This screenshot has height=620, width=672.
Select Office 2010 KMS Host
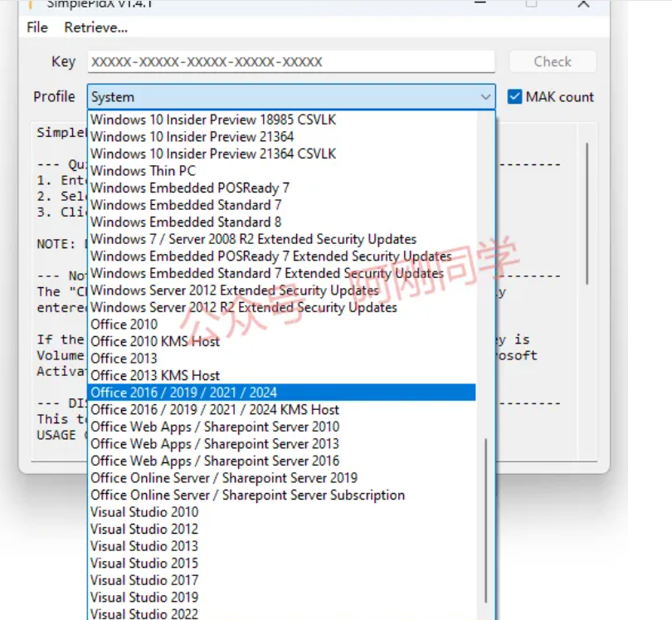click(282, 342)
